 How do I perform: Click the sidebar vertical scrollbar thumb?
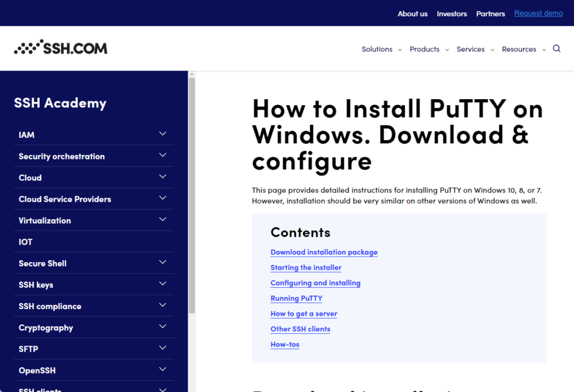[x=192, y=195]
